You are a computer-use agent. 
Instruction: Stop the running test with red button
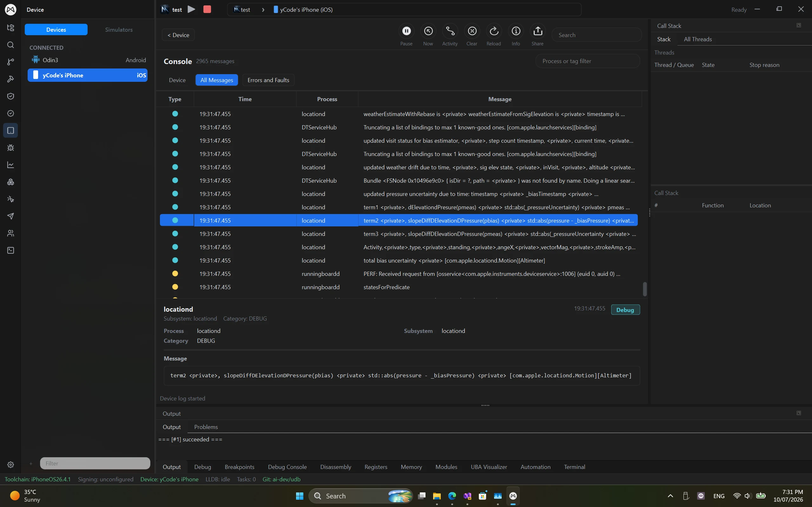point(207,10)
